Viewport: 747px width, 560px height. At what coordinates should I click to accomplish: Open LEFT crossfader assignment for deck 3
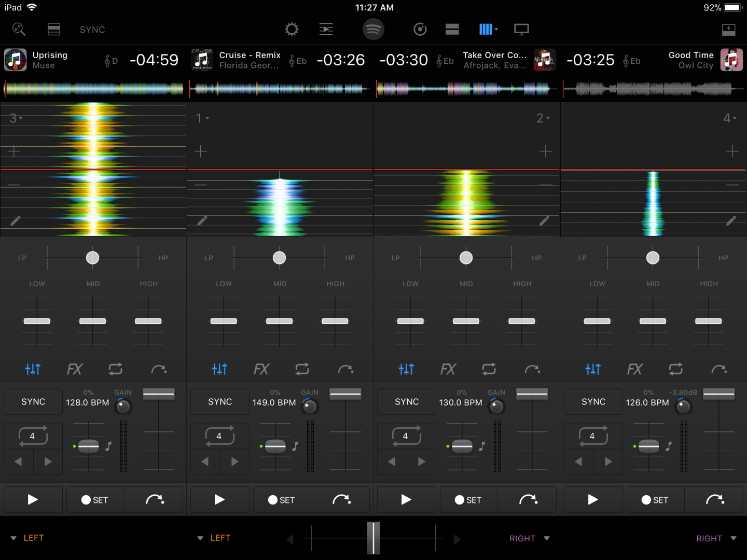[27, 538]
